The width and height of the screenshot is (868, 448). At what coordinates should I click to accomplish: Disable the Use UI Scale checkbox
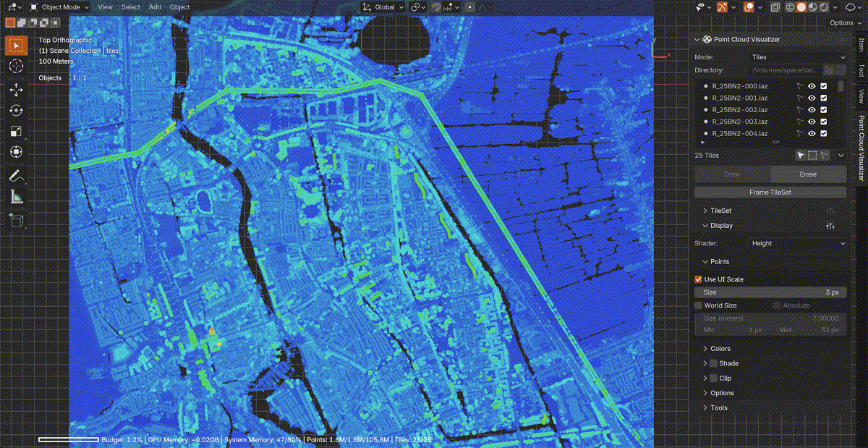tap(698, 279)
